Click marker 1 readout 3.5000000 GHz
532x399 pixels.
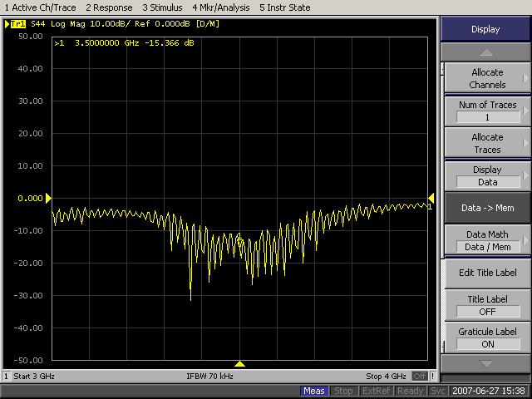[x=124, y=43]
